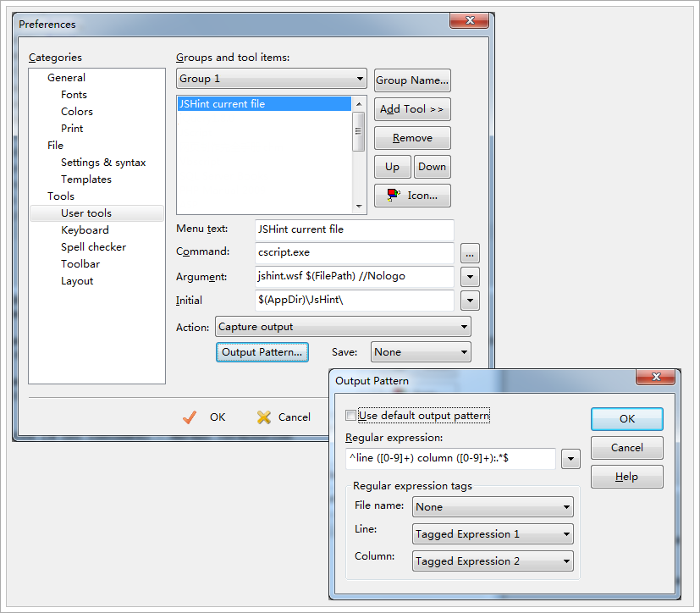Cancel the Output Pattern dialog
Screen dimensions: 700x613
[627, 448]
